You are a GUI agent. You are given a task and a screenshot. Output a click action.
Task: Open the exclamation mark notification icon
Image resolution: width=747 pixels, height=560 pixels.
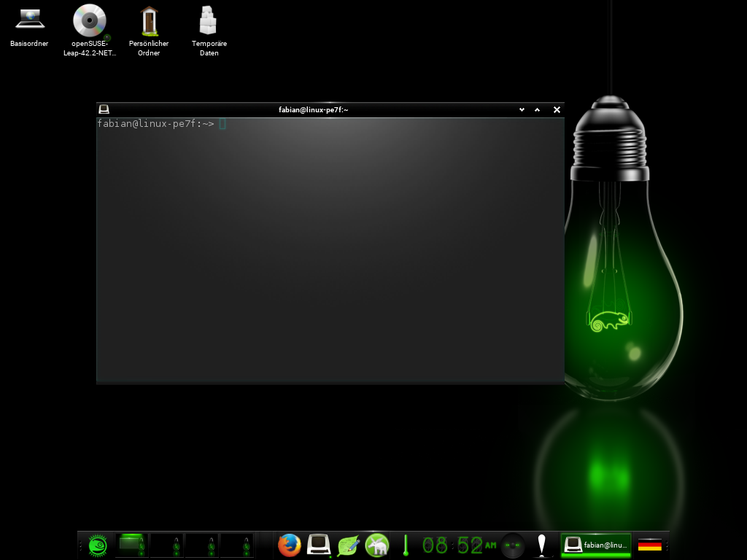(541, 545)
